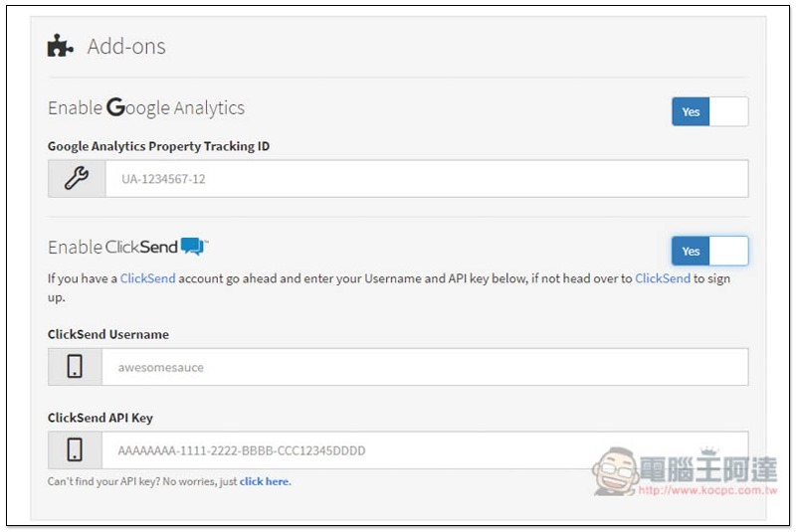Click the Google G logo
This screenshot has height=532, width=796.
point(115,107)
